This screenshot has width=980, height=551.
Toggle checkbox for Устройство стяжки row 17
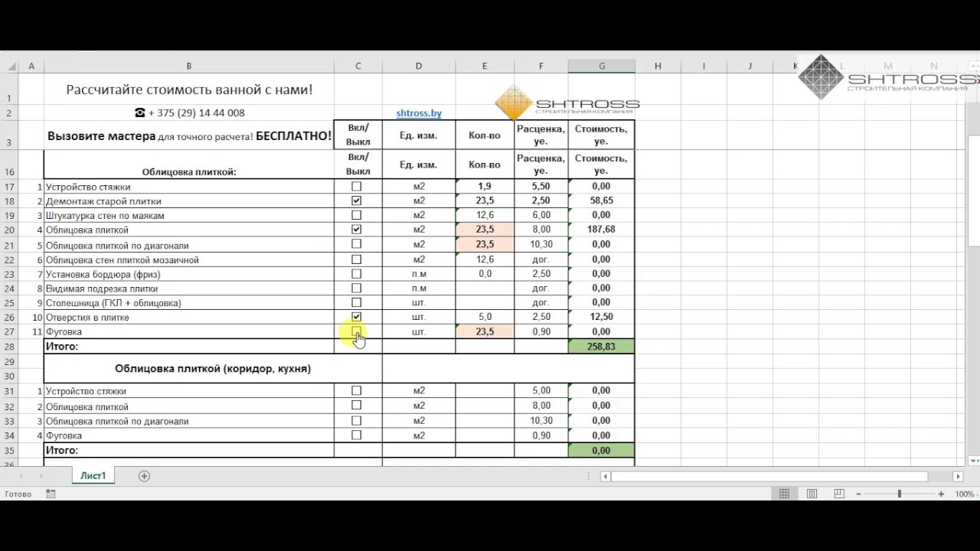click(356, 187)
